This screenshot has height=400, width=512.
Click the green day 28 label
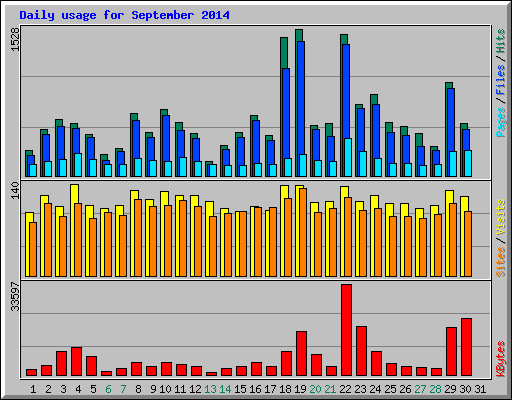[435, 389]
